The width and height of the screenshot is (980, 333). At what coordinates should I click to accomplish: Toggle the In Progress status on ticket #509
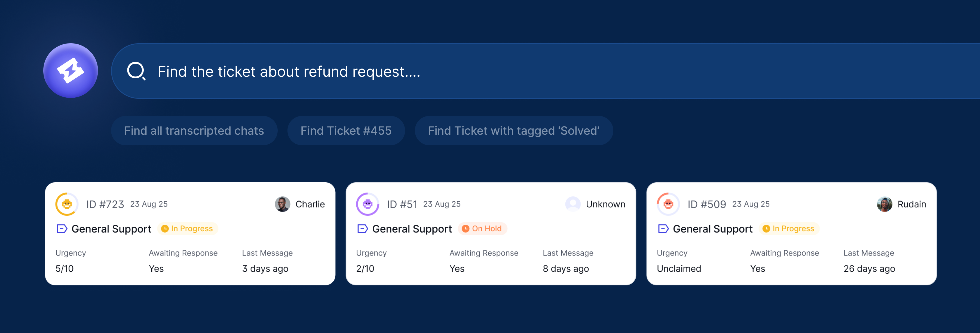tap(789, 229)
